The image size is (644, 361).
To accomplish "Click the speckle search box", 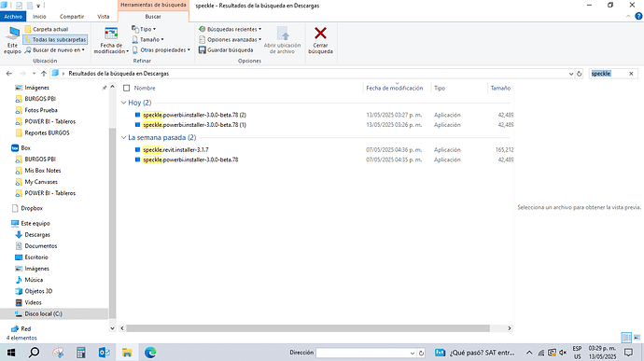I will tap(609, 74).
